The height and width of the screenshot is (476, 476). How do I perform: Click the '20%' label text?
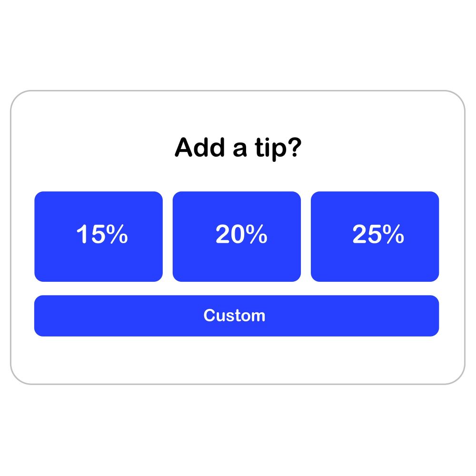coord(241,234)
